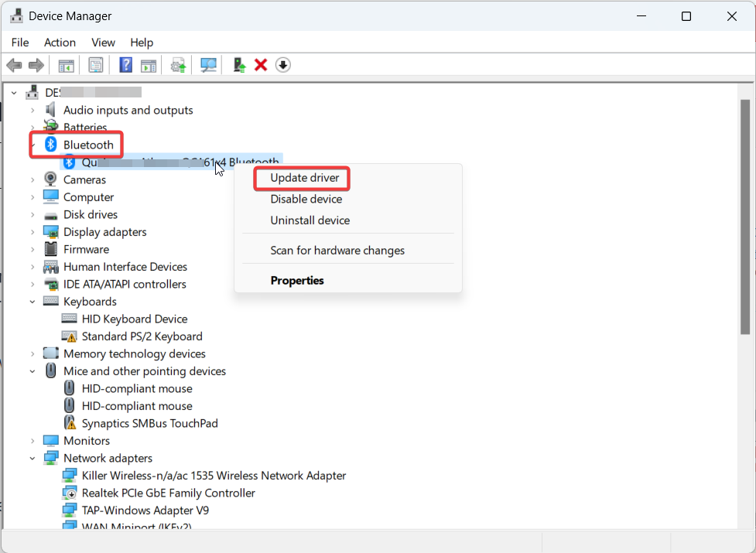Click the Back arrow in toolbar
The image size is (756, 553).
pyautogui.click(x=14, y=65)
